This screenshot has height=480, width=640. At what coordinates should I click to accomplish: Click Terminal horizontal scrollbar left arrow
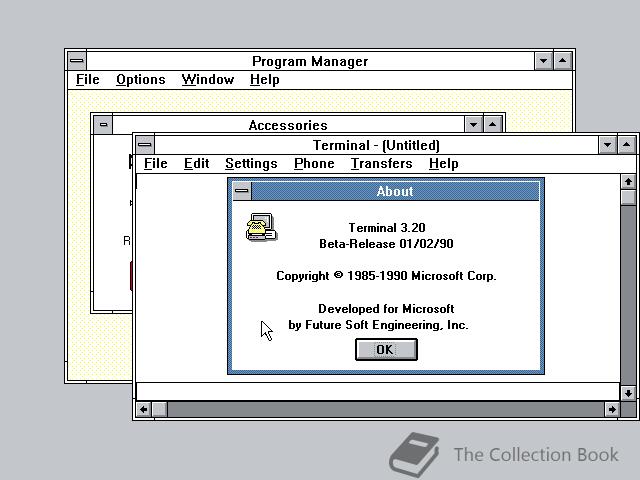144,409
